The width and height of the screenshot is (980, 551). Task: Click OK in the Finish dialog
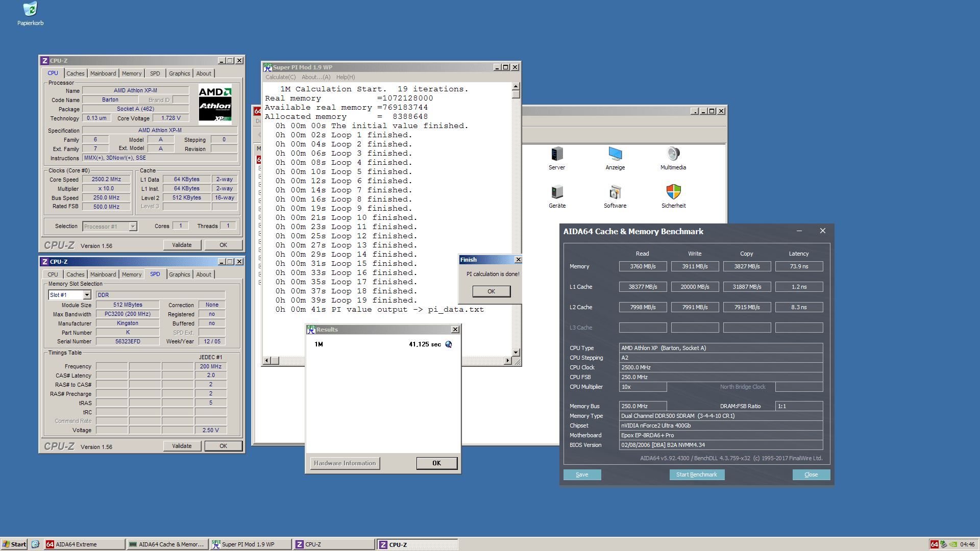coord(491,291)
